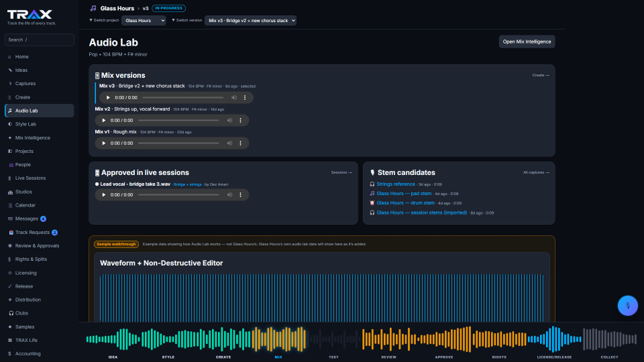Click the Glass Hours breadcrumb title
Screen dimensions: 644x362
pos(117,8)
